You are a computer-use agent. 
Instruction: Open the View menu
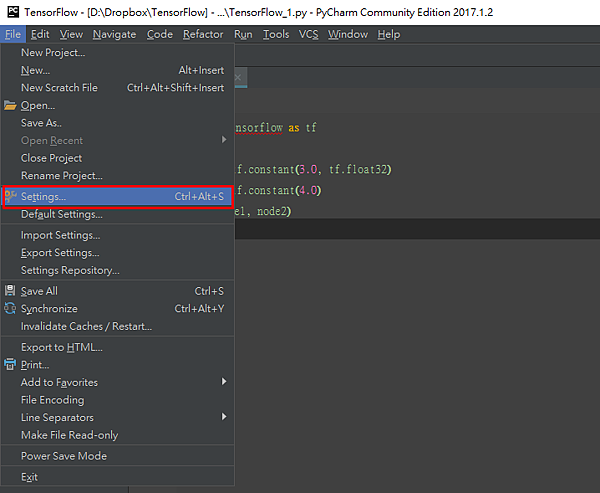tap(71, 34)
